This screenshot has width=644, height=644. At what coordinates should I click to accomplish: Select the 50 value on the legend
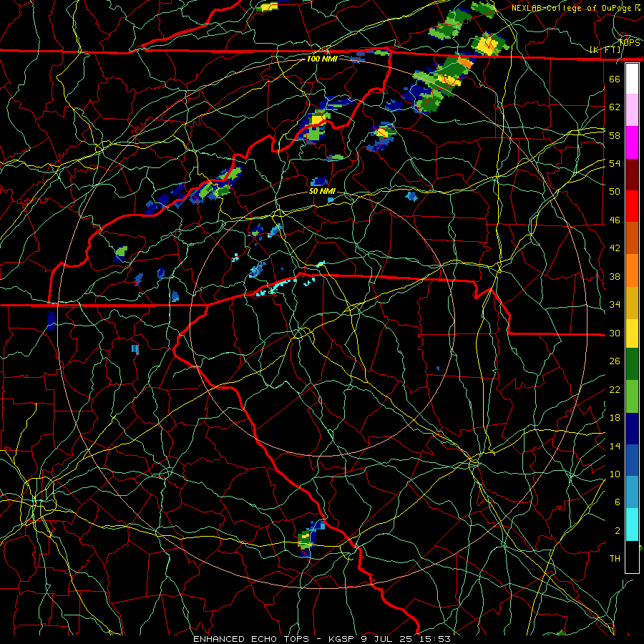click(x=615, y=192)
